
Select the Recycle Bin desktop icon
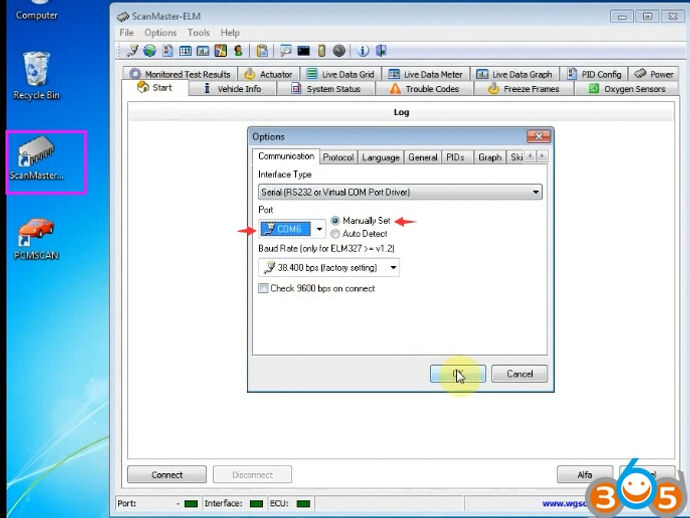(36, 75)
